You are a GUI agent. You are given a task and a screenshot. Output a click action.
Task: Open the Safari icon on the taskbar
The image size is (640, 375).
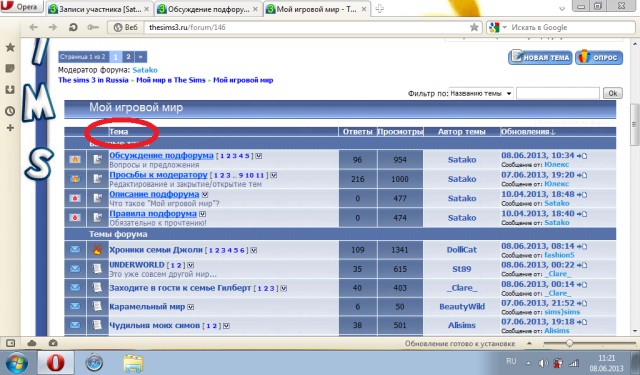coord(93,362)
